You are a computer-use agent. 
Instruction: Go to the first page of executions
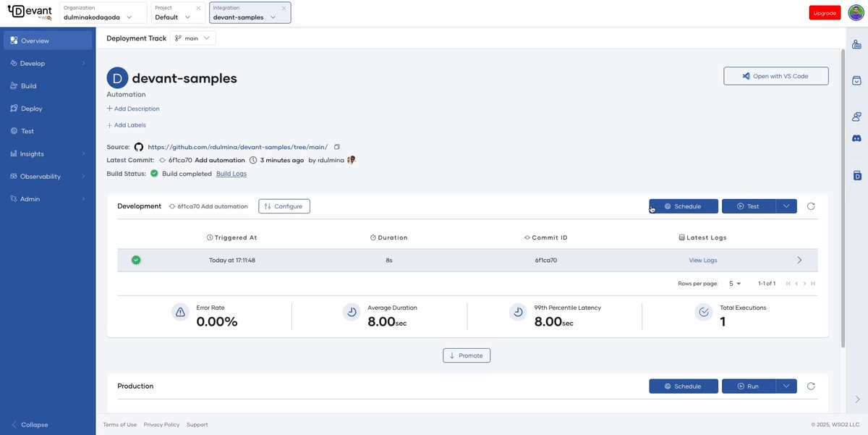point(788,284)
